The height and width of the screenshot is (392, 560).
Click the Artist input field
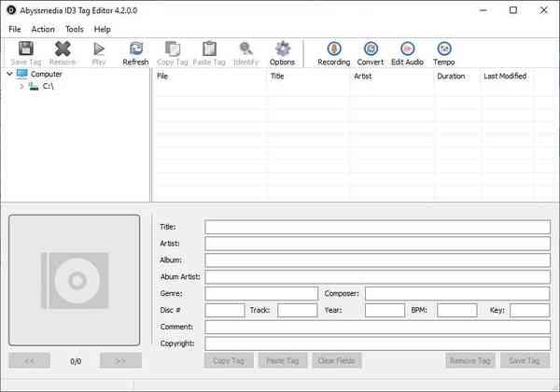click(x=377, y=244)
